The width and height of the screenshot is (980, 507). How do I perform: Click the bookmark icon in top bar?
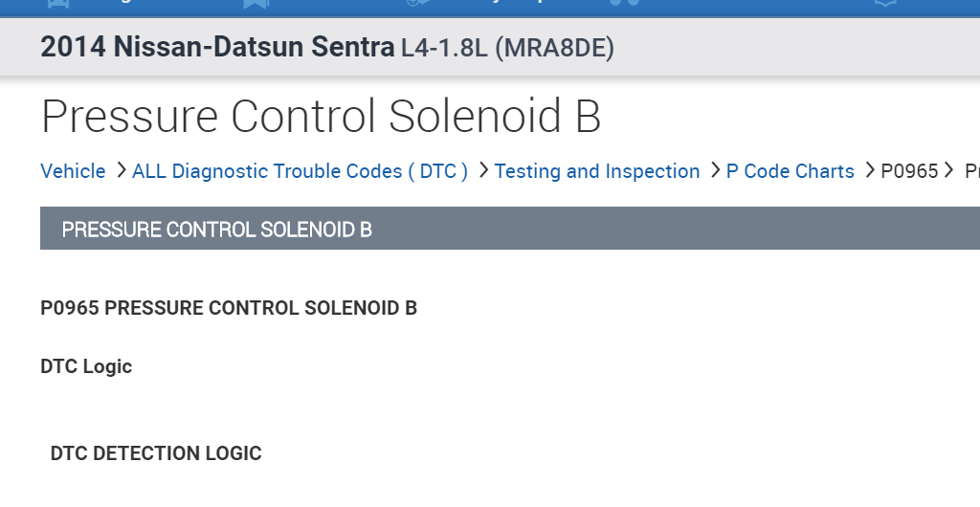point(256,4)
